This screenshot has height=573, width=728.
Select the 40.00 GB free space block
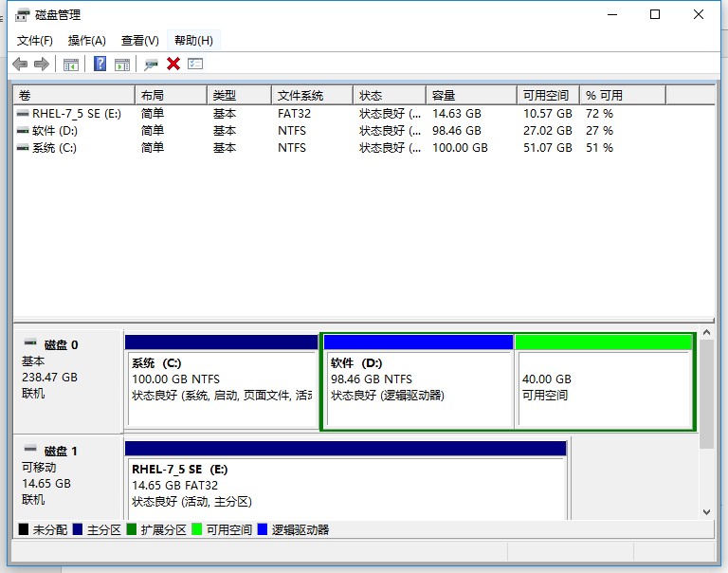[x=603, y=379]
